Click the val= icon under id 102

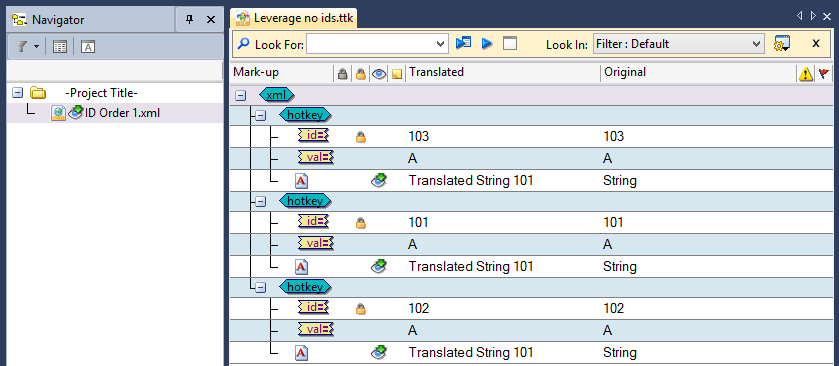point(316,330)
